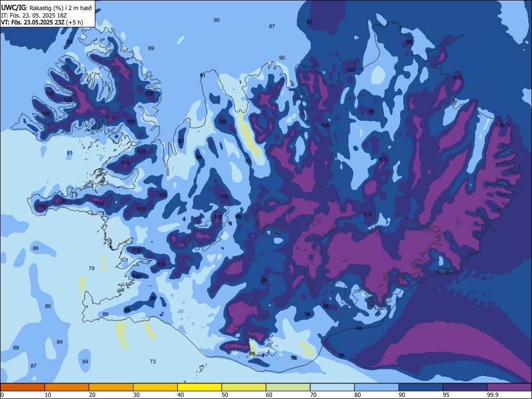Select the color scale tick label "0"

pyautogui.click(x=2, y=395)
